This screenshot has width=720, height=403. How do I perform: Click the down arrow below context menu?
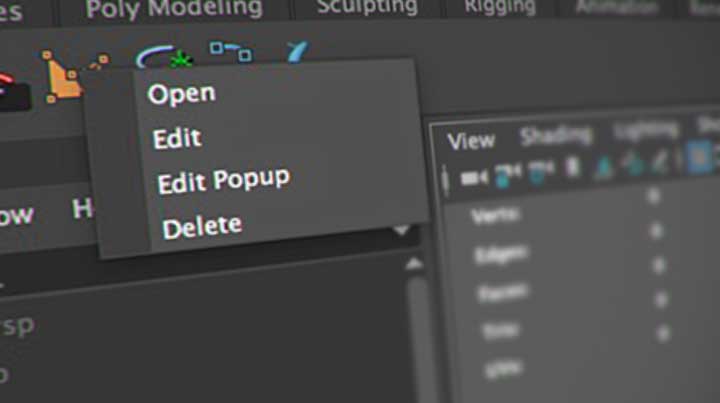tap(402, 229)
